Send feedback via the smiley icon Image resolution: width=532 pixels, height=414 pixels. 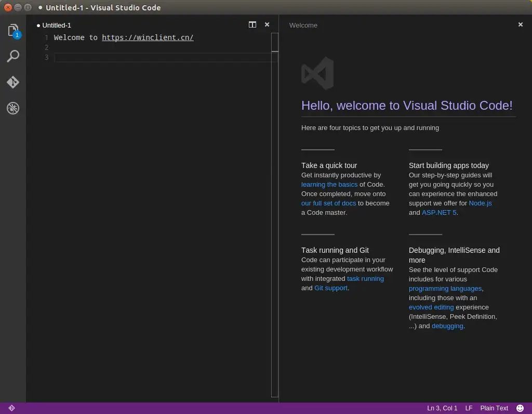(x=520, y=408)
